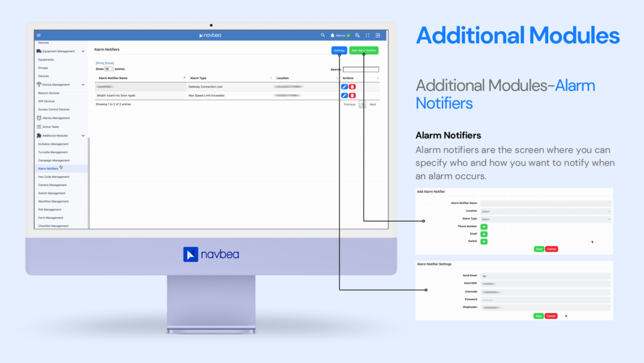This screenshot has width=644, height=363.
Task: Add an Email with green plus button
Action: 484,234
